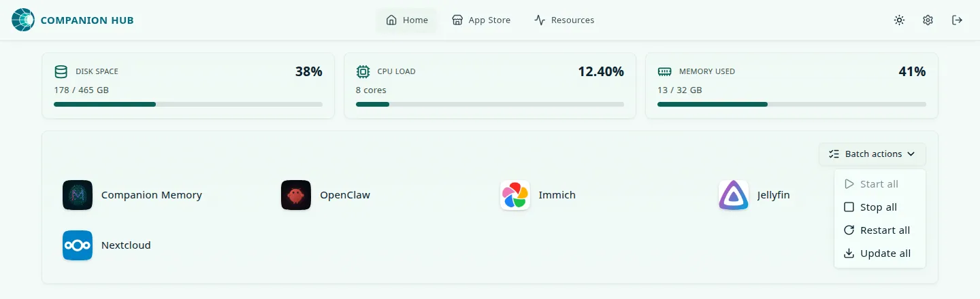Click the CPU chip icon
The image size is (980, 299).
363,71
